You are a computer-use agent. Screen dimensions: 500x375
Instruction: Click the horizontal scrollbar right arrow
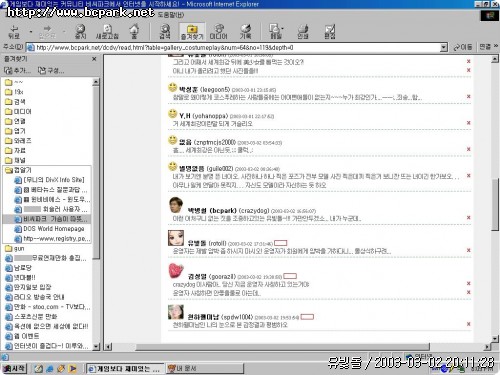coord(487,347)
